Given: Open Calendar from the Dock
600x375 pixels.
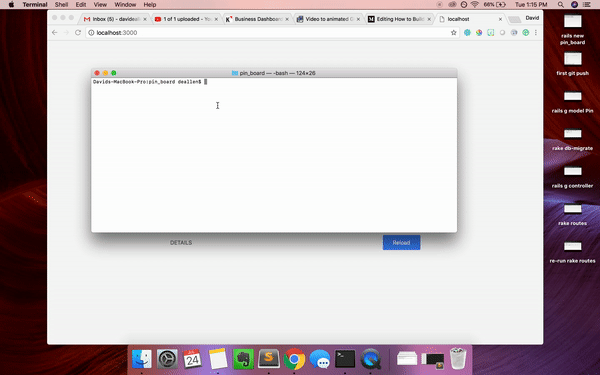Looking at the screenshot, I should pyautogui.click(x=192, y=359).
